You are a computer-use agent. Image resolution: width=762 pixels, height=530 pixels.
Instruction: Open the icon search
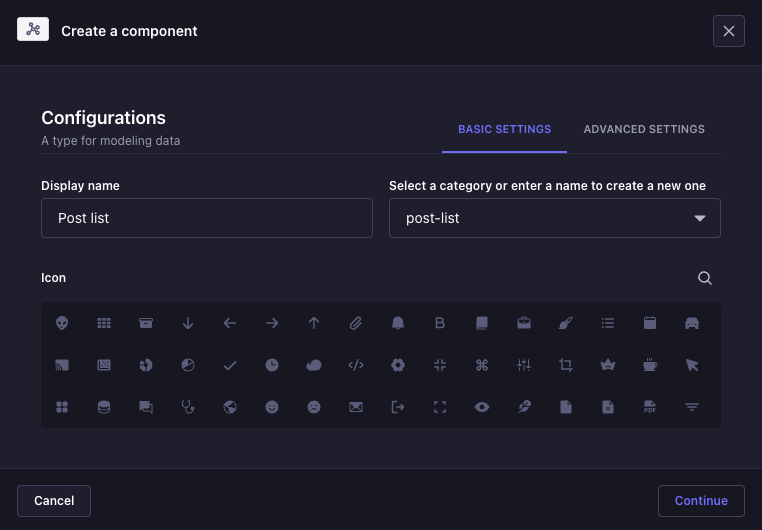705,278
